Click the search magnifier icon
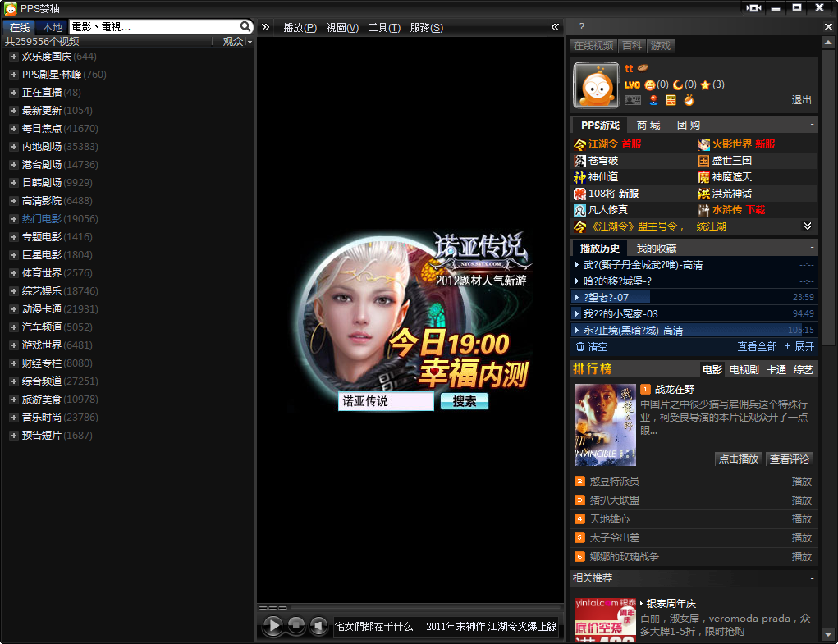 click(x=245, y=26)
